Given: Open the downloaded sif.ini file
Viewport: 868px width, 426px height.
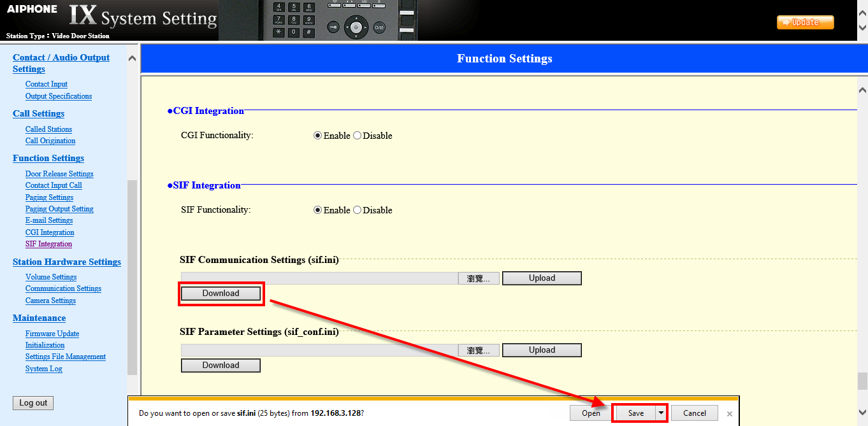Looking at the screenshot, I should tap(591, 413).
